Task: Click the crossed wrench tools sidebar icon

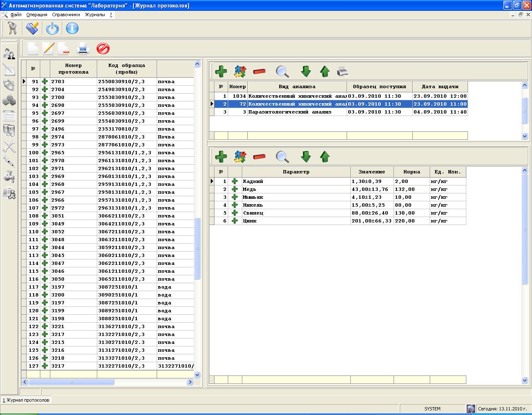Action: point(9,146)
